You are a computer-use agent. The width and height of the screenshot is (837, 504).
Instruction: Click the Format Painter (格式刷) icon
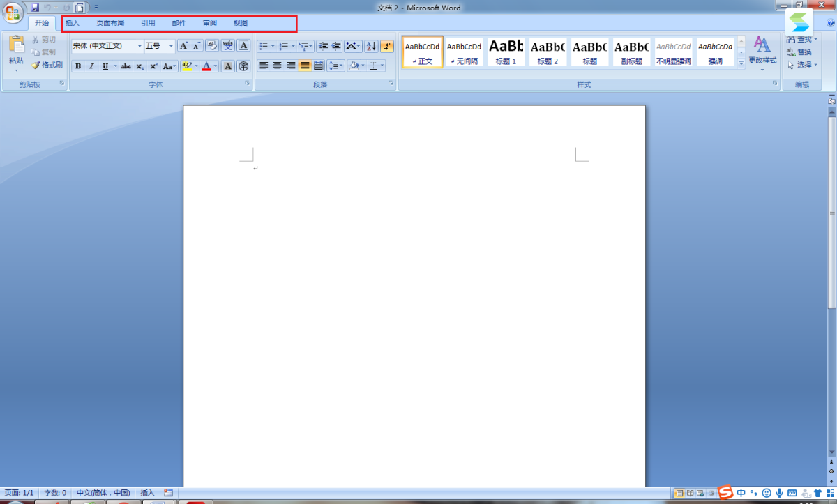[47, 65]
